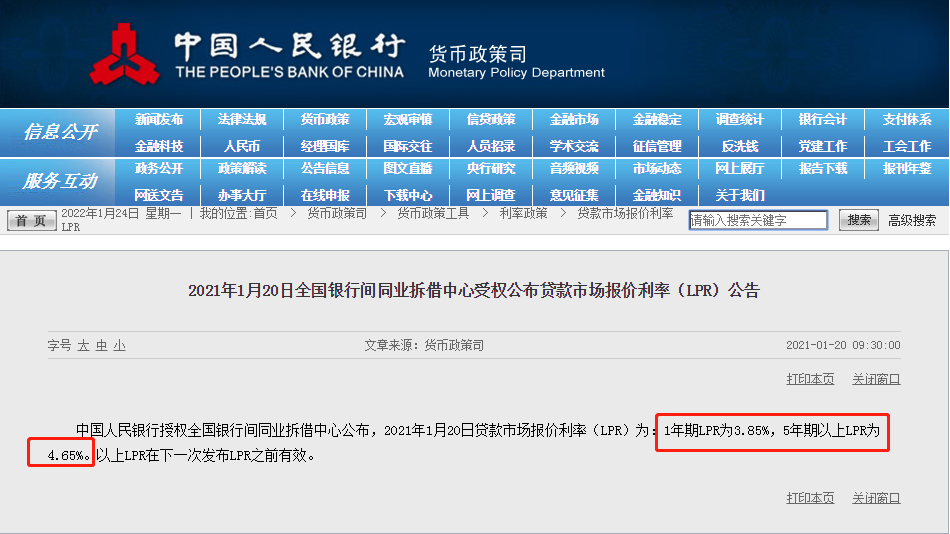Image resolution: width=950 pixels, height=534 pixels.
Task: Click 利率政策 in the breadcrumb trail
Action: point(523,213)
